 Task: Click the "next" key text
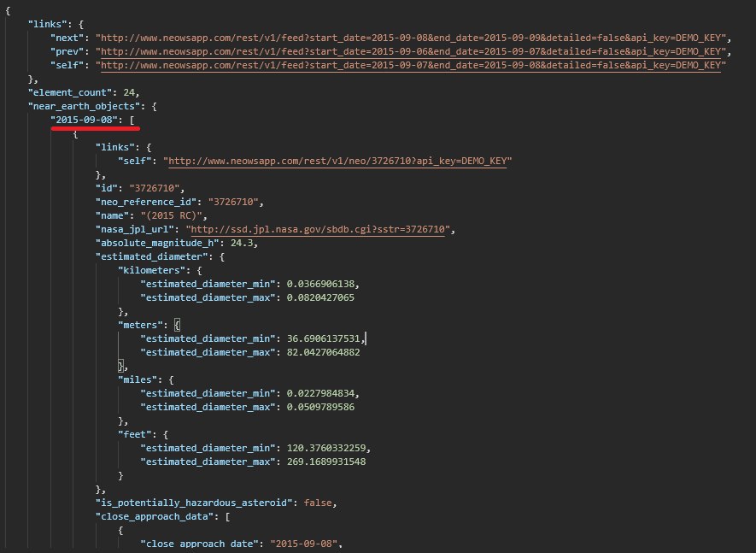(67, 38)
